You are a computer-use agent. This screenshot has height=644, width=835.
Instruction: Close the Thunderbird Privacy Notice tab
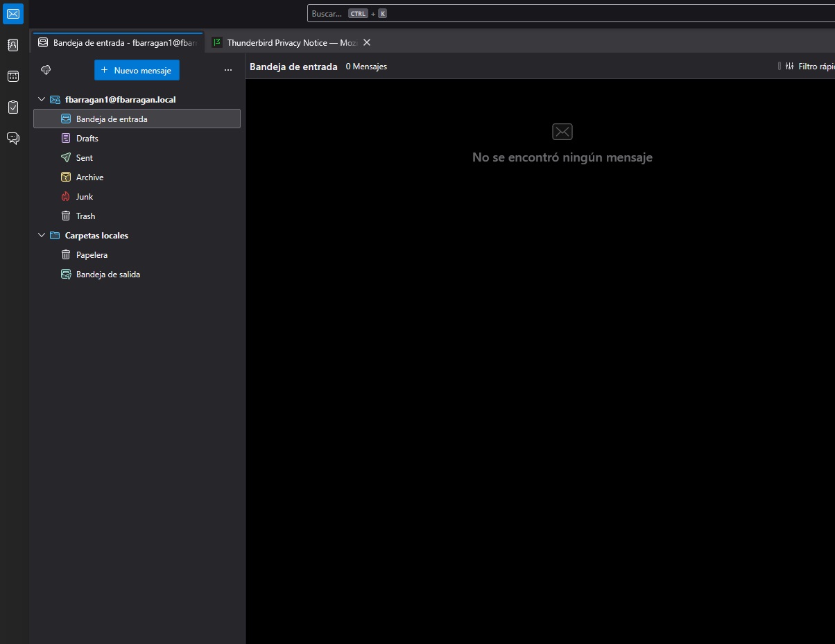click(367, 42)
